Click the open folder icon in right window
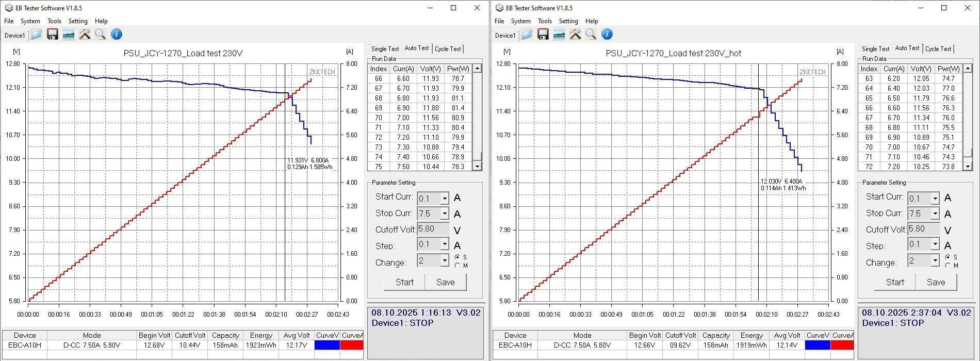The image size is (980, 361). [527, 35]
